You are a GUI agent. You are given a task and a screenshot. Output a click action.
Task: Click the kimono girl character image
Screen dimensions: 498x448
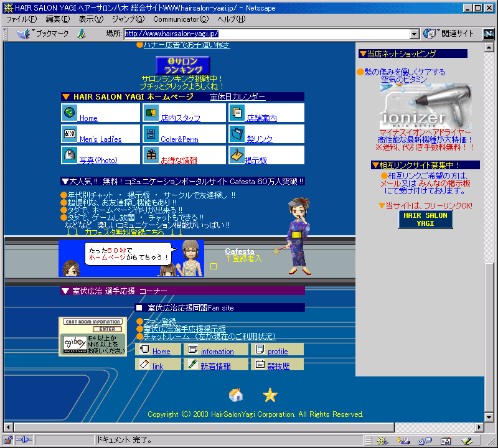299,236
